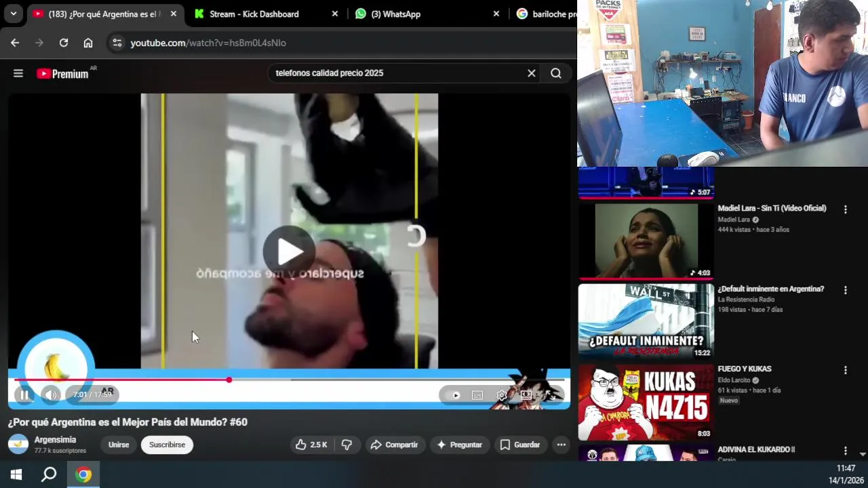View site information icon in address bar
The height and width of the screenshot is (488, 868).
[x=117, y=43]
